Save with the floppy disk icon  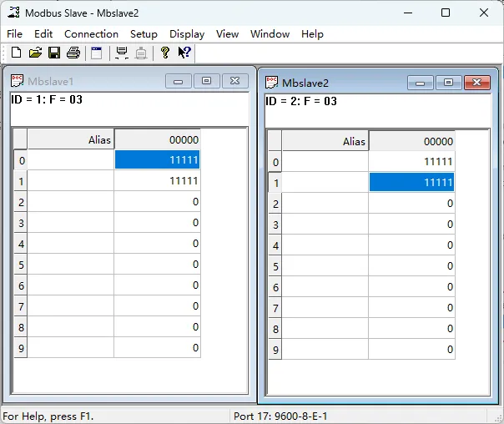[54, 53]
